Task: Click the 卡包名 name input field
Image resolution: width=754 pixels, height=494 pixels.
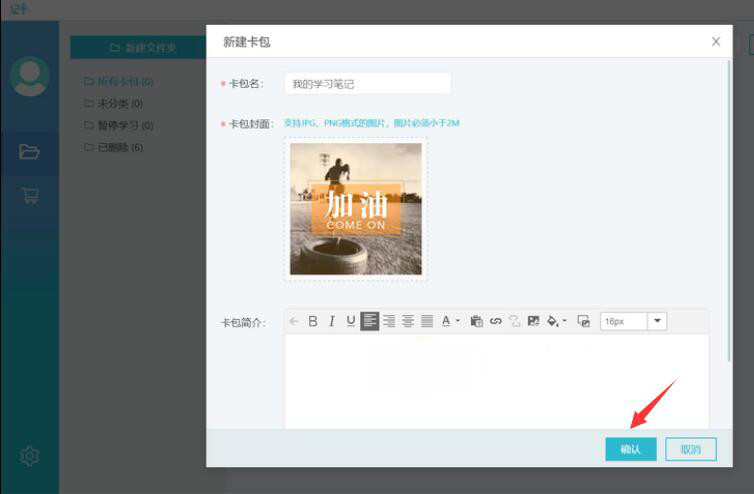Action: pos(367,84)
